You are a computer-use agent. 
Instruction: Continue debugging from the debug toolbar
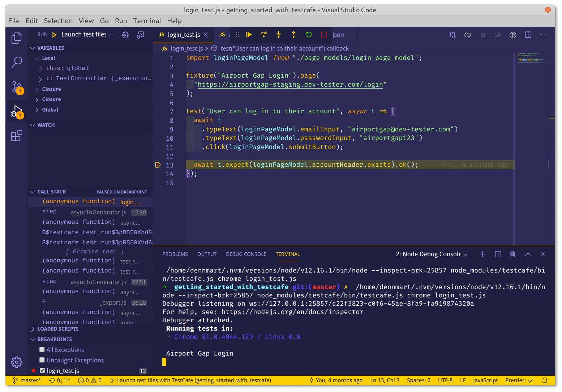point(249,35)
